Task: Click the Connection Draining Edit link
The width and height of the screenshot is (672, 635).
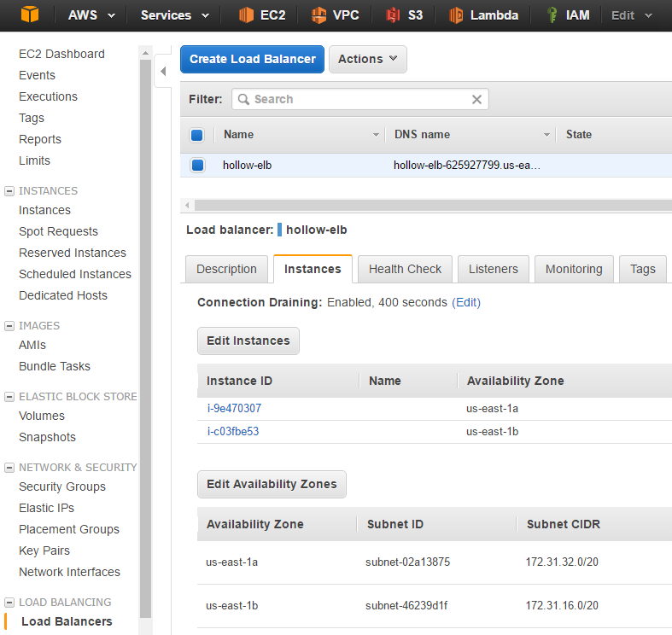Action: 466,302
